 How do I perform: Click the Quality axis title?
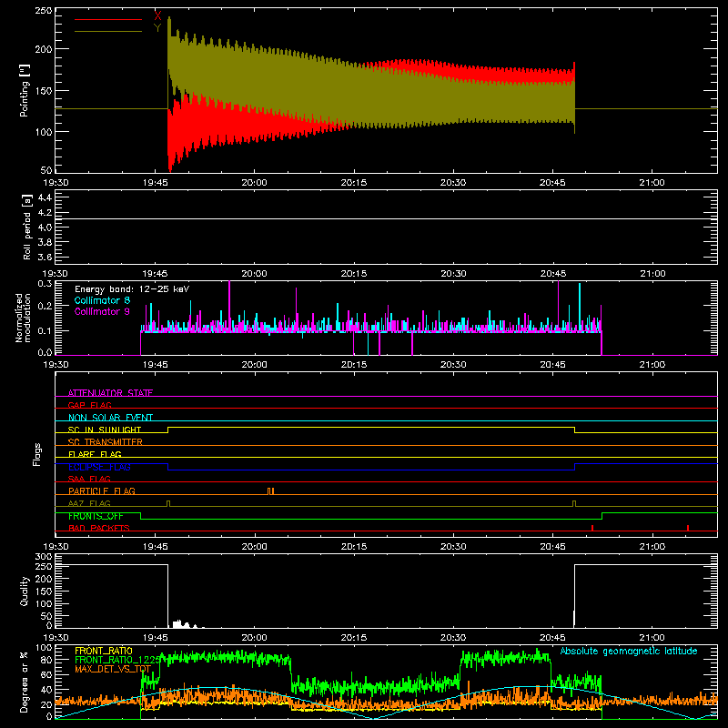25,591
